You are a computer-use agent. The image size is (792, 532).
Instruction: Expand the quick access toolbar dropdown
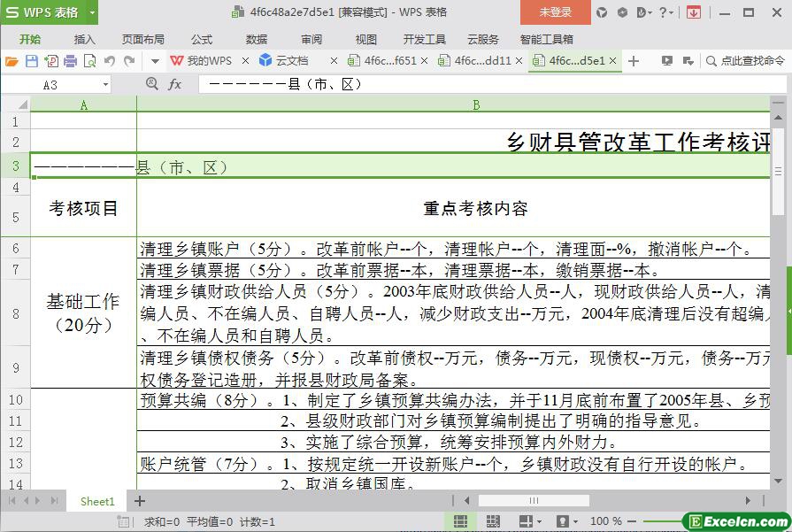coord(155,62)
